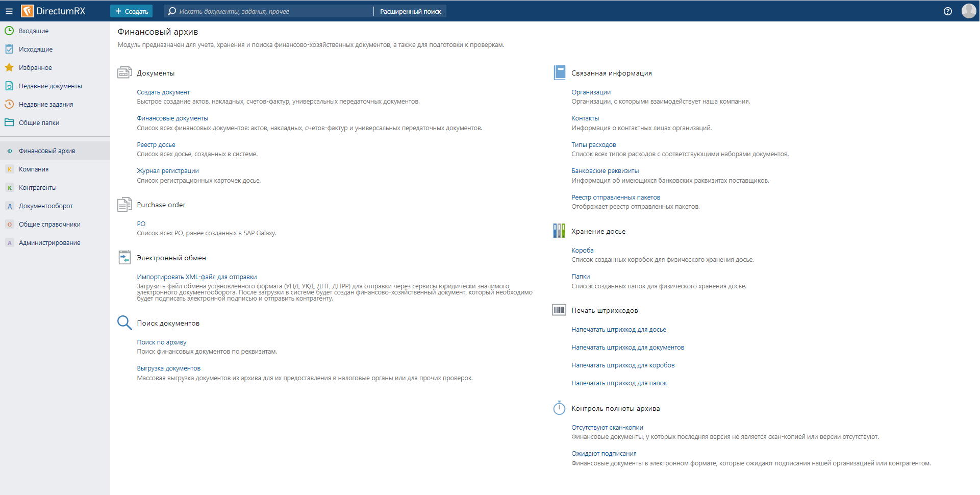Open Реестр отправленных пакетов link
Image resolution: width=980 pixels, height=495 pixels.
616,197
